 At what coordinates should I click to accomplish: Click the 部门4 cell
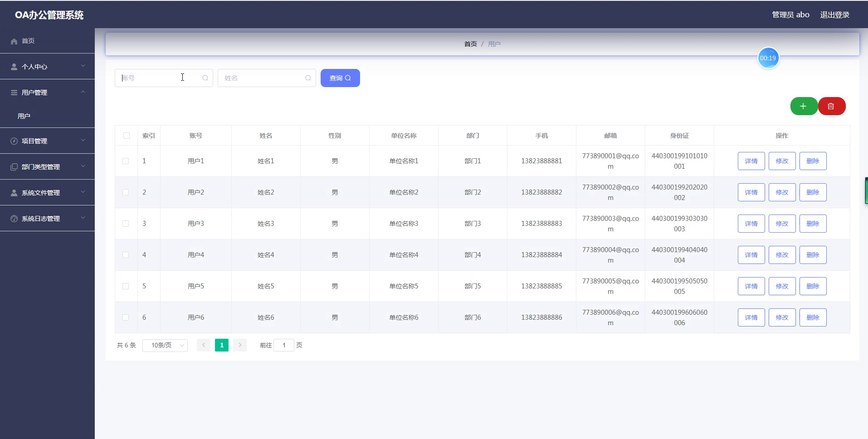point(473,255)
